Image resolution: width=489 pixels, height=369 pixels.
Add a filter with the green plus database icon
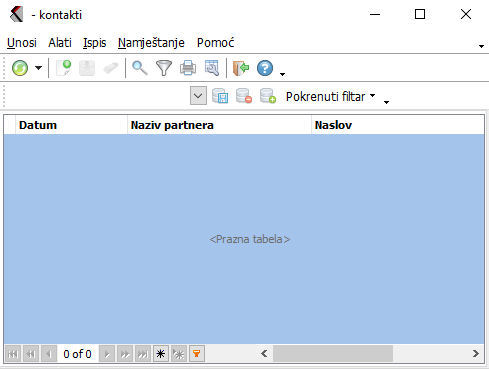click(268, 96)
